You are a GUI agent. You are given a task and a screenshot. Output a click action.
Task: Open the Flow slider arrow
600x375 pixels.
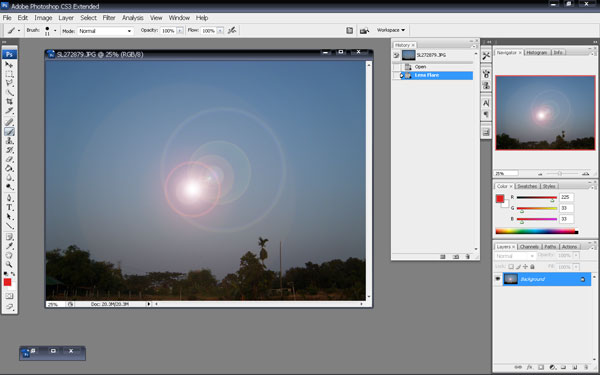pyautogui.click(x=220, y=31)
